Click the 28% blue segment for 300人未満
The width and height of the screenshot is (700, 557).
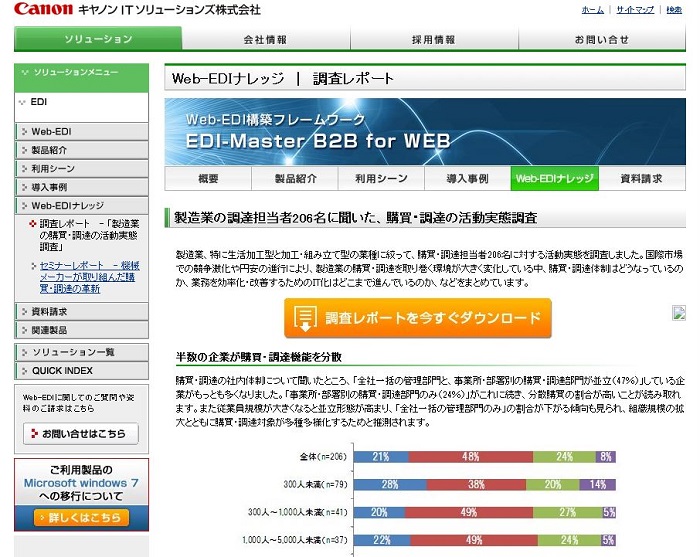coord(390,484)
